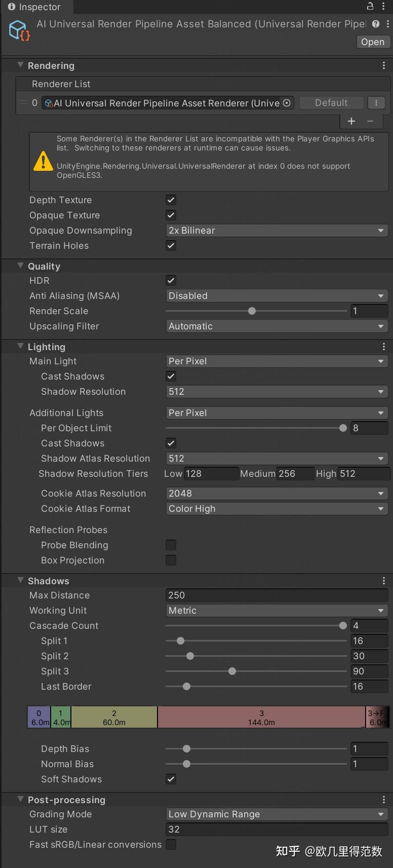Enable Probe Blending checkbox
This screenshot has height=868, width=393.
(x=171, y=545)
